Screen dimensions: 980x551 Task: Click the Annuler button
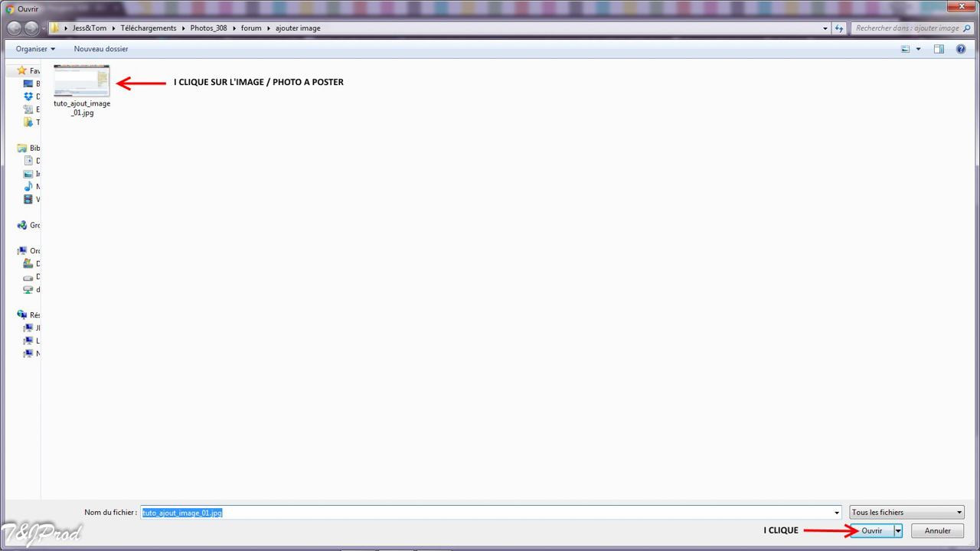pyautogui.click(x=937, y=530)
